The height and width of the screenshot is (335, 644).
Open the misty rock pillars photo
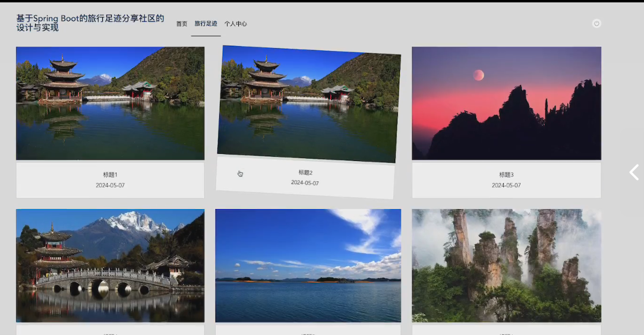(x=506, y=266)
